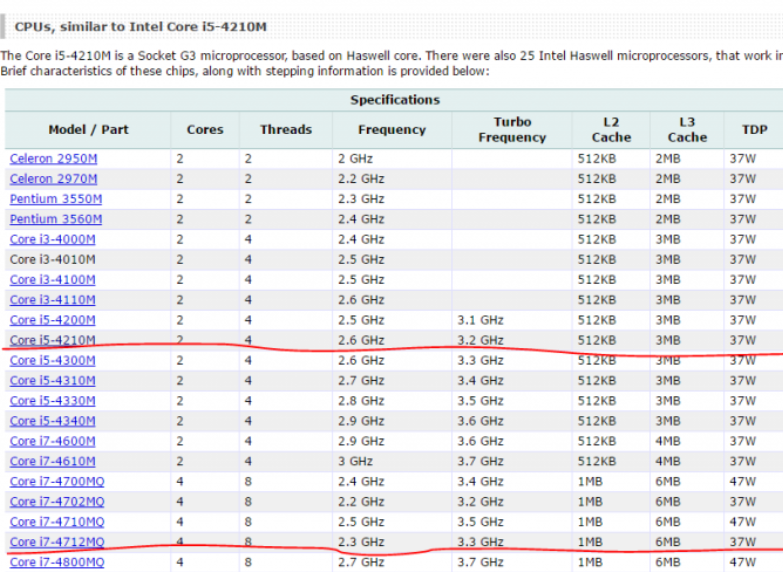
Task: Click the L2 Cache column header
Action: [x=611, y=130]
